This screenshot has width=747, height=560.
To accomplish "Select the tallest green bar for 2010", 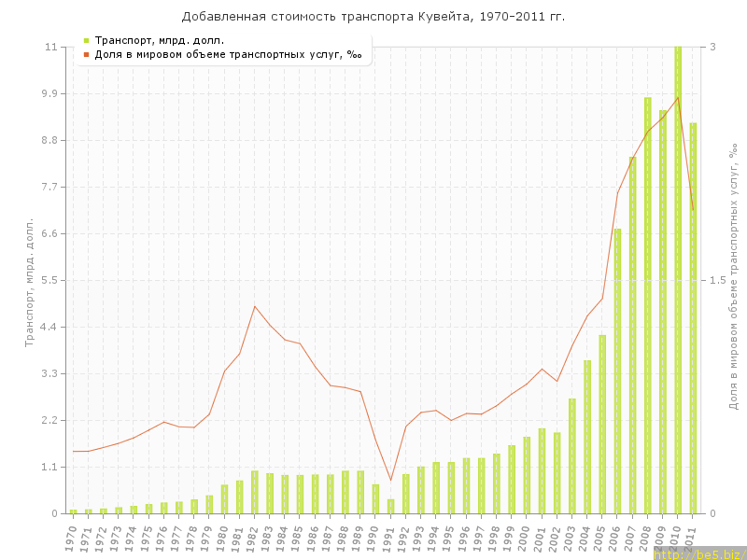I will [678, 280].
